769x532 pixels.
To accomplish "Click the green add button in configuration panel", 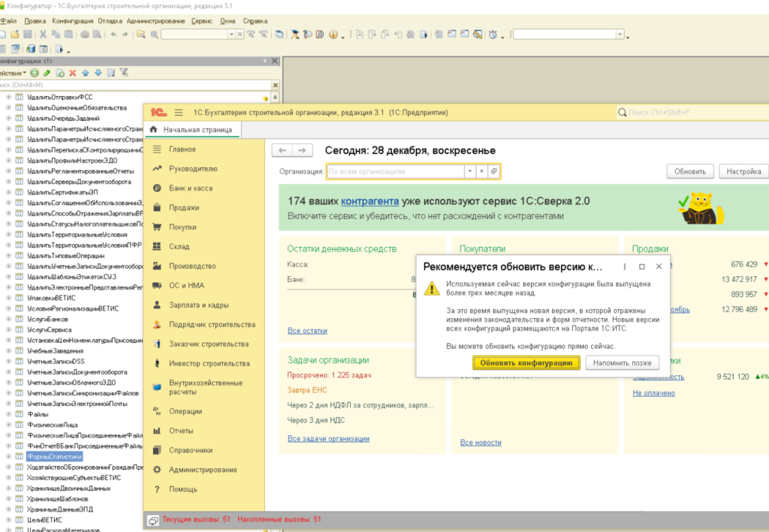I will click(x=35, y=73).
